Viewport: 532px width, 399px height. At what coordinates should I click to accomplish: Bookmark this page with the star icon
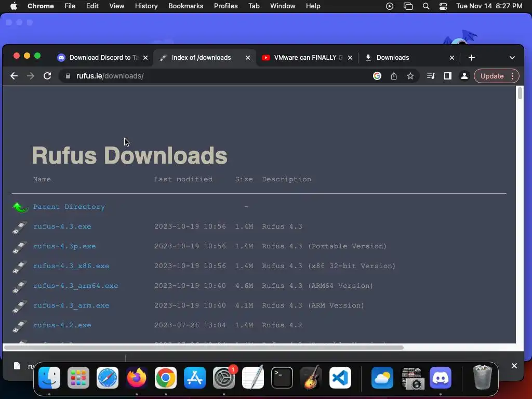click(410, 76)
